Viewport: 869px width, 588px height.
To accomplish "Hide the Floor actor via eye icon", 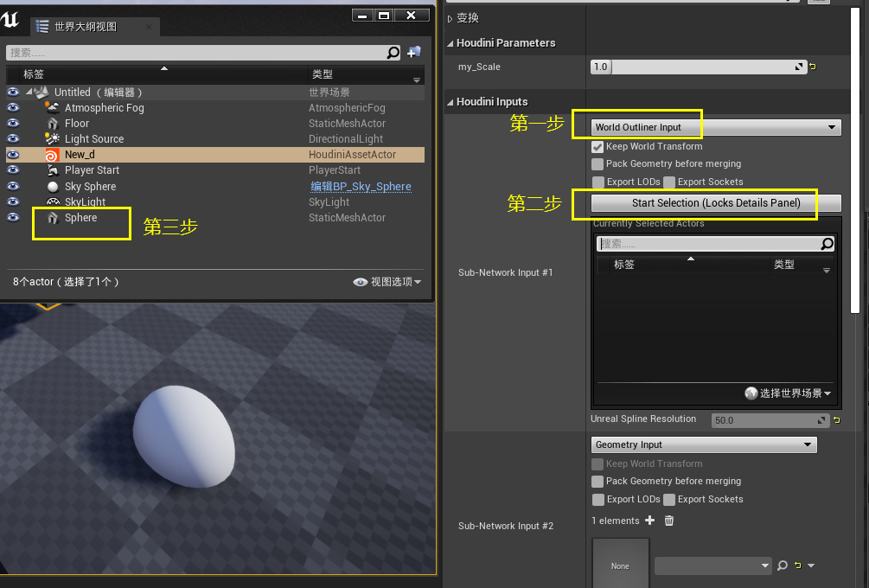I will 13,123.
